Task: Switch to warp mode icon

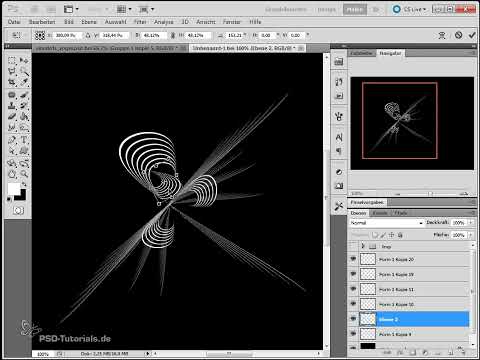Action: 442,35
